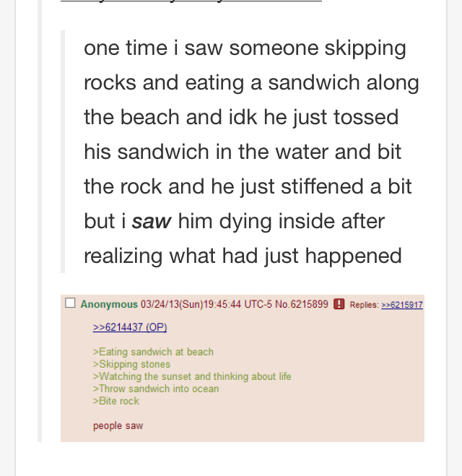This screenshot has height=476, width=462.
Task: Click the greentext line "Bite rock"
Action: (116, 401)
